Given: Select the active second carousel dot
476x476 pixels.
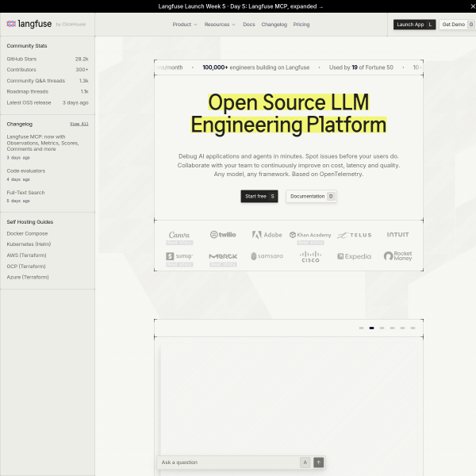Looking at the screenshot, I should click(371, 328).
